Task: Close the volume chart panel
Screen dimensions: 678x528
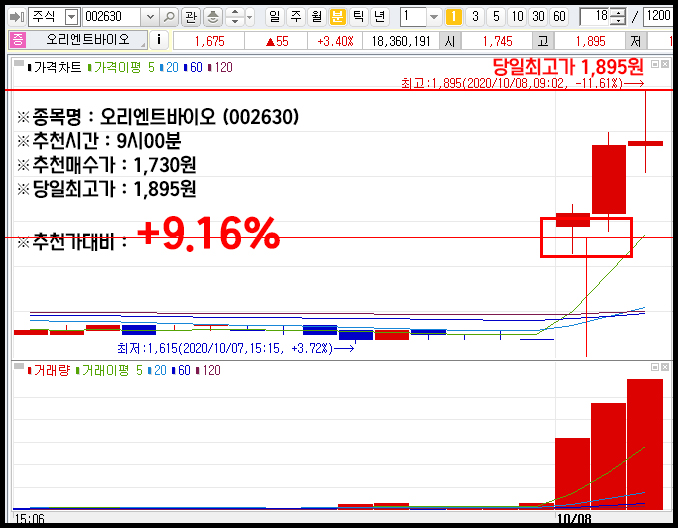Action: pyautogui.click(x=665, y=367)
